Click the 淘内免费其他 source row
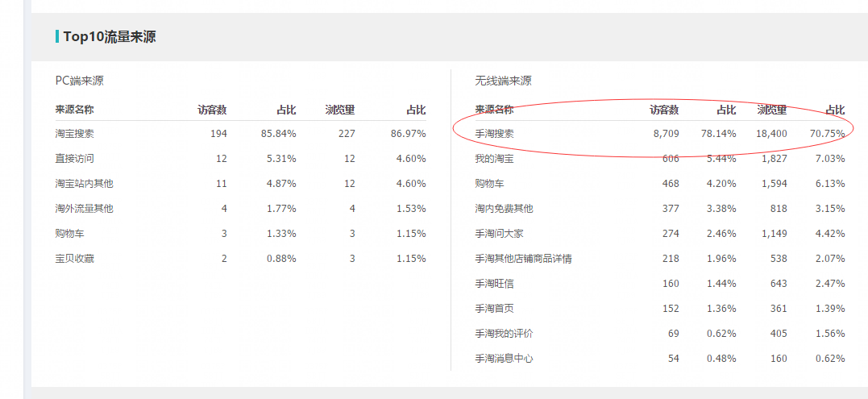The image size is (868, 399). point(504,209)
